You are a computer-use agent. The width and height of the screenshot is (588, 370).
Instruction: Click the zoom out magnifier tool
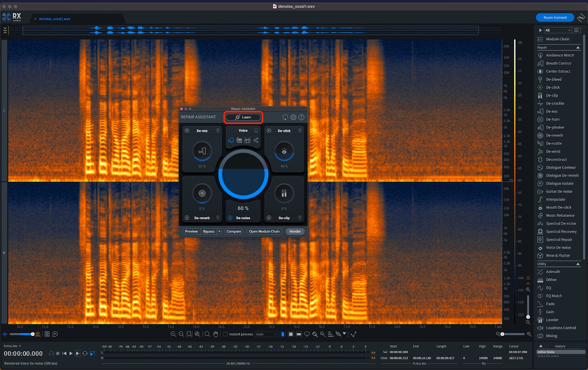(x=181, y=334)
